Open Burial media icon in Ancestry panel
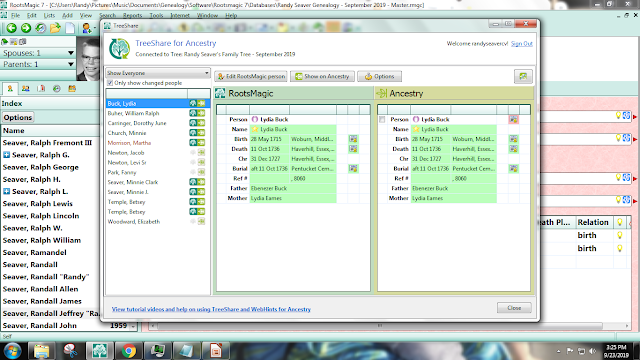Screen dimensions: 640x360 pos(513,168)
